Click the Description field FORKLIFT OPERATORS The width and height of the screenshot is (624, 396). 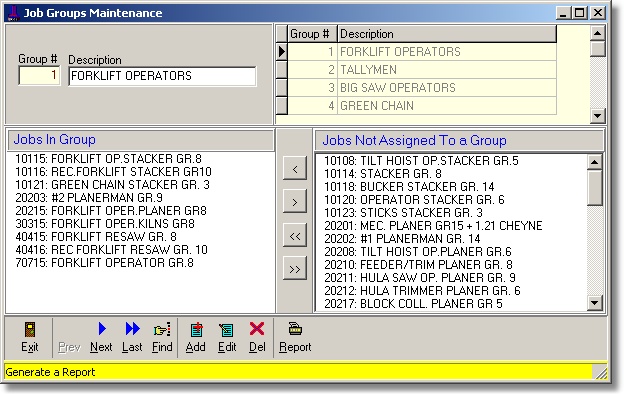(162, 76)
